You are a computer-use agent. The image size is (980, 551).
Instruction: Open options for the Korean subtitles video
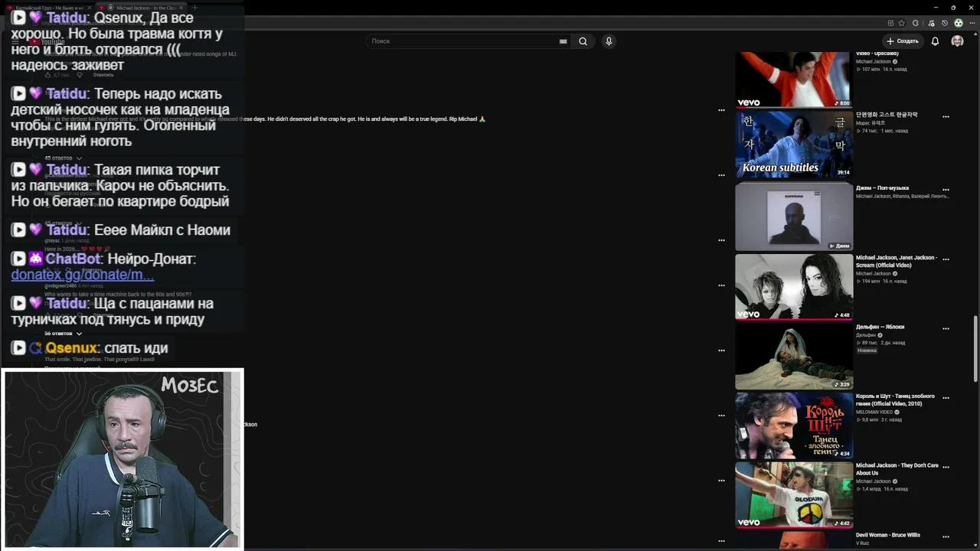pyautogui.click(x=946, y=117)
